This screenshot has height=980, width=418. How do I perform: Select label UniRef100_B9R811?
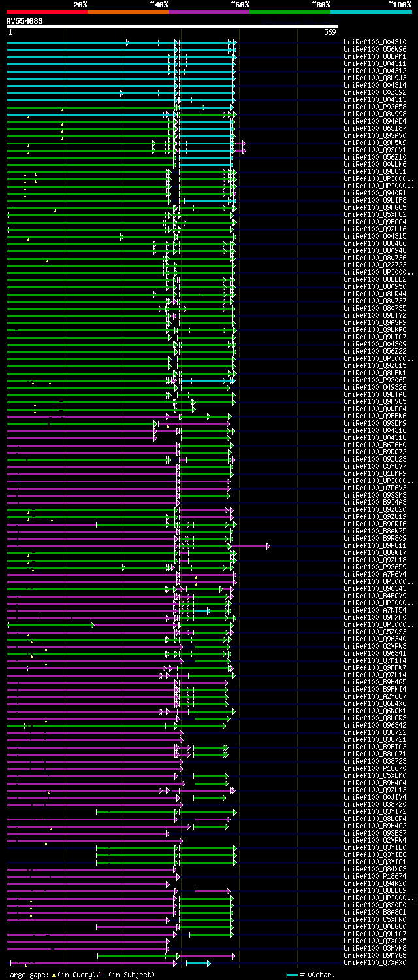tap(375, 545)
